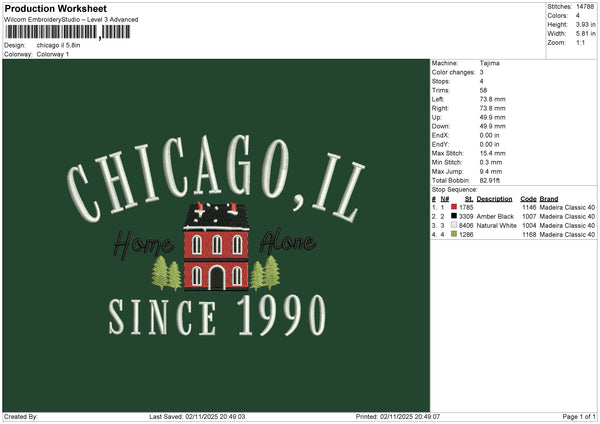The image size is (600, 424).
Task: Click the 'Page 1 of 1' footer
Action: 579,416
